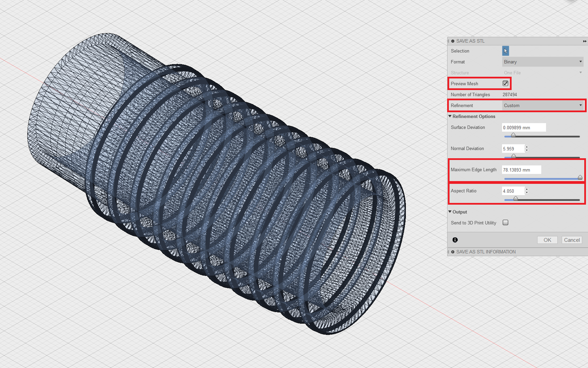Collapse the Output section
The image size is (588, 368).
pyautogui.click(x=450, y=212)
